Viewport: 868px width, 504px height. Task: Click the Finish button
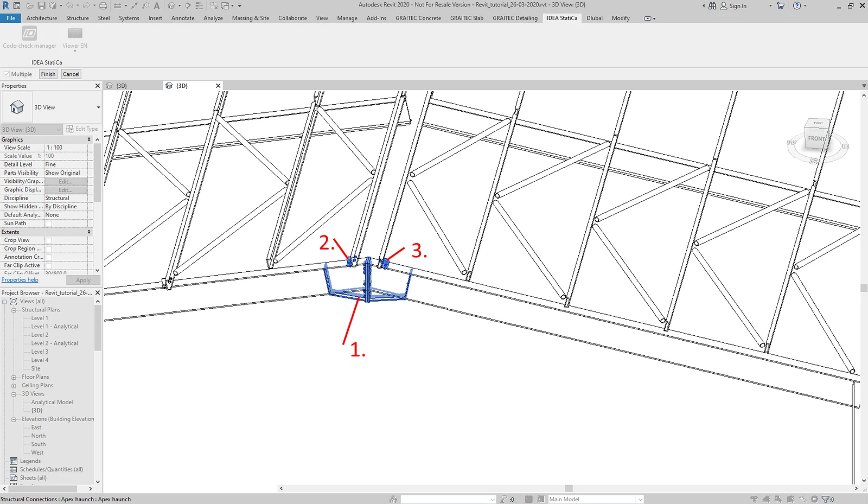pos(48,74)
